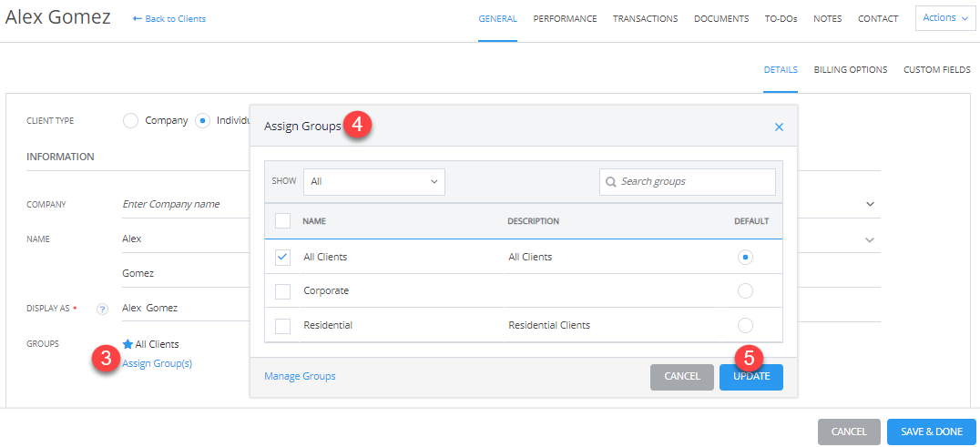
Task: Click the last name field containing Gomez
Action: 185,273
